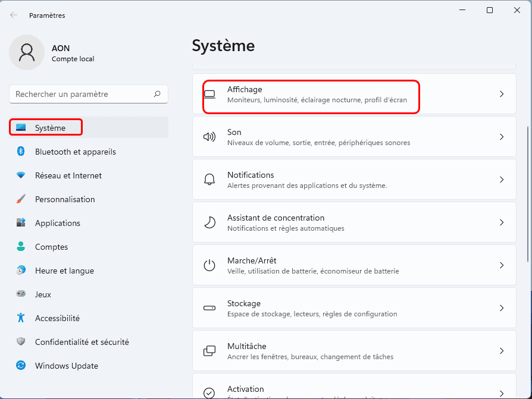Expand the Stockage row chevron
The image size is (532, 399).
[502, 308]
